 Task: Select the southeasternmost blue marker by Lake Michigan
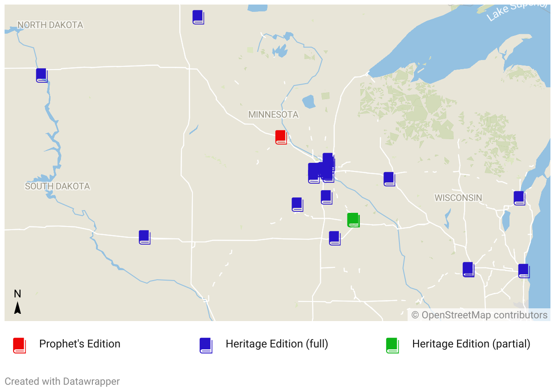point(524,271)
